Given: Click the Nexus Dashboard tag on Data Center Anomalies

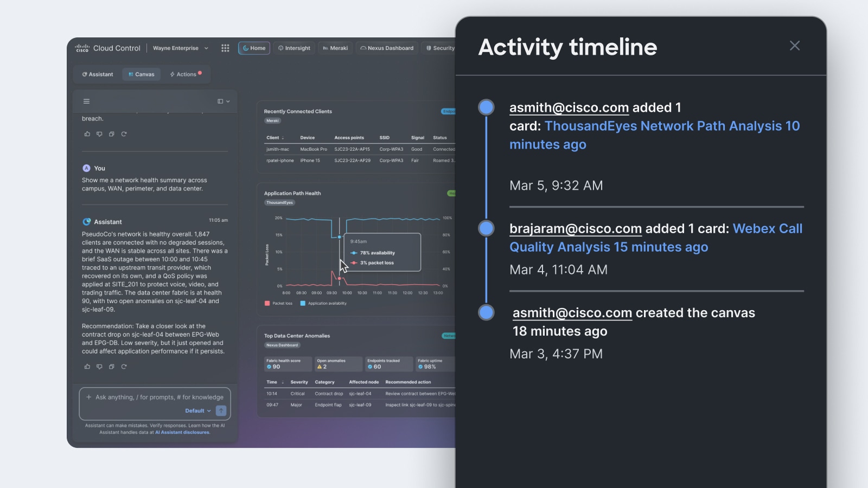Looking at the screenshot, I should pyautogui.click(x=282, y=345).
